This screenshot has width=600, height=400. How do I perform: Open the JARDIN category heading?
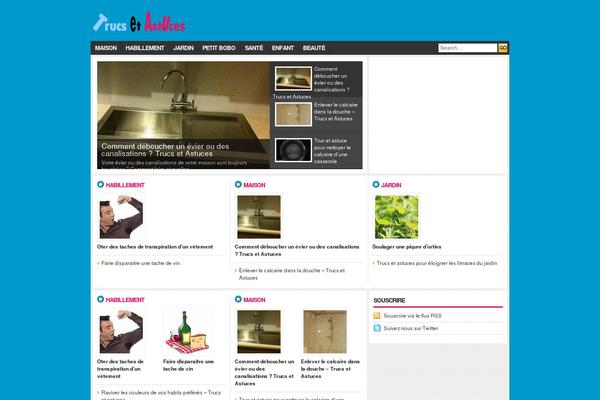tap(391, 185)
